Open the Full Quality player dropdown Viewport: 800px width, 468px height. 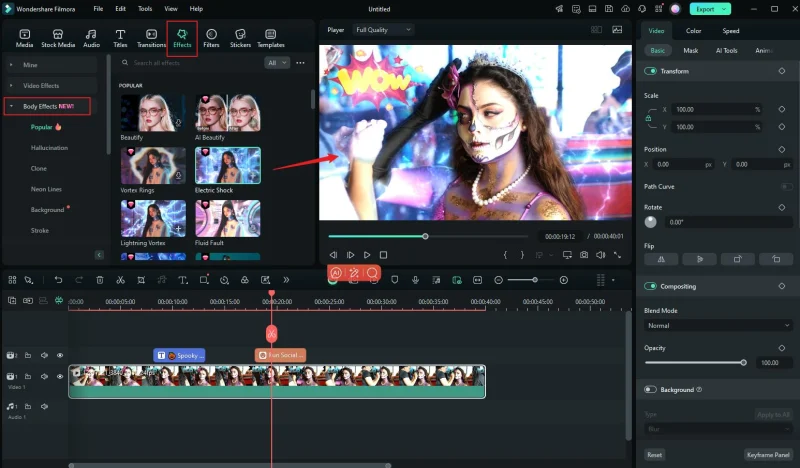383,30
